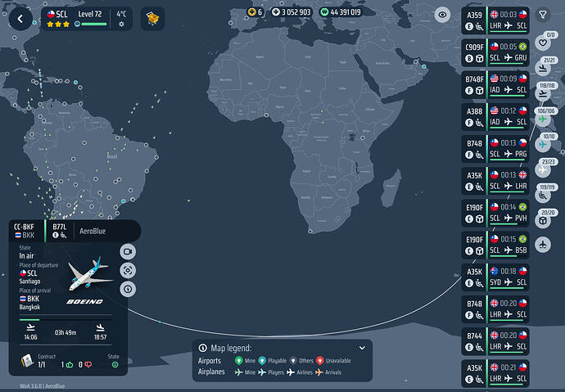Image resolution: width=565 pixels, height=392 pixels.
Task: Click thumbs down rating icon
Action: coord(88,365)
